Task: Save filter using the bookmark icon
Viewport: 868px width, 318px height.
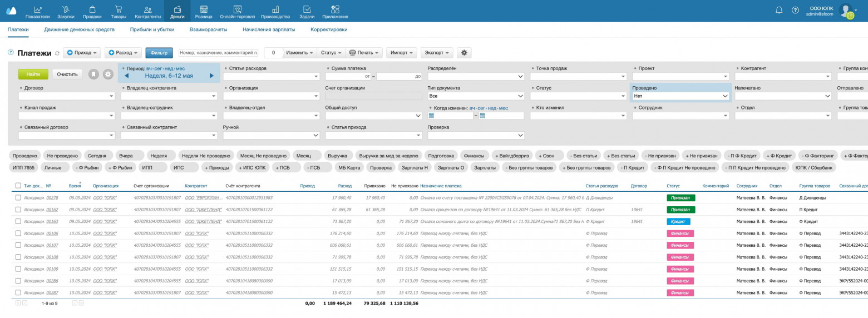Action: point(94,74)
